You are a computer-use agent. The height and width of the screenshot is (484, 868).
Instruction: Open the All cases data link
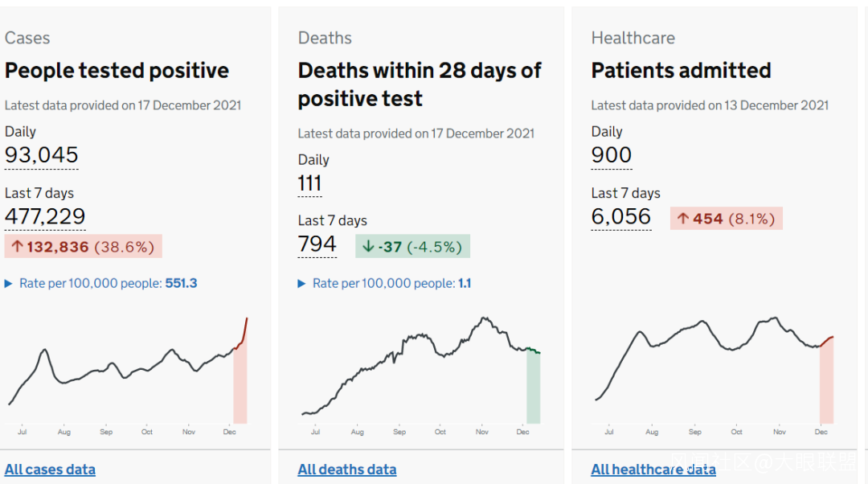pyautogui.click(x=50, y=470)
